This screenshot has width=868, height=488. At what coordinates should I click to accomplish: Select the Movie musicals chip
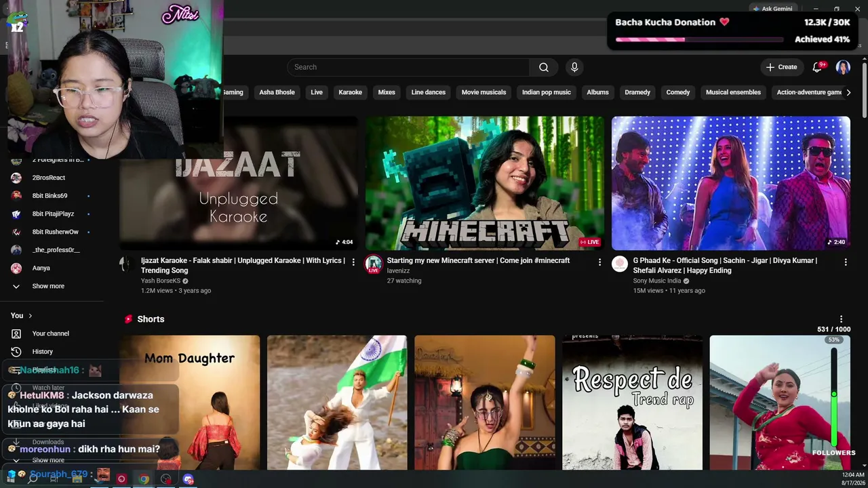coord(484,92)
